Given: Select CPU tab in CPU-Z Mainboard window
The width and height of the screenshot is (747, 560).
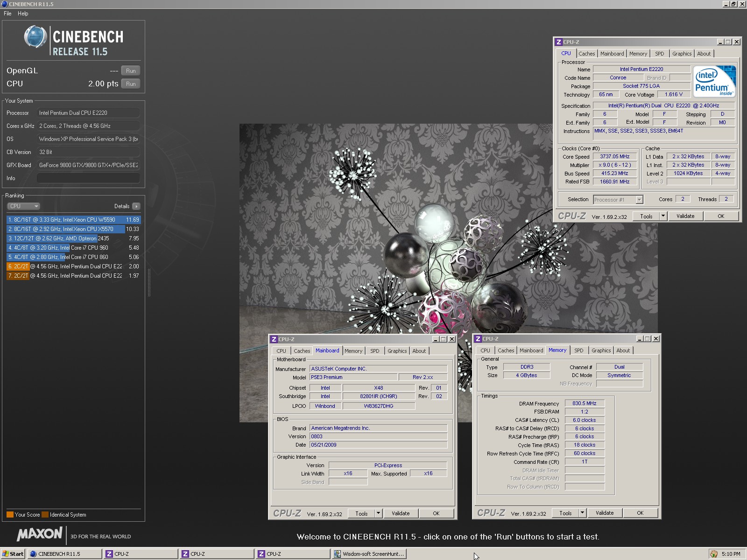Looking at the screenshot, I should [281, 351].
